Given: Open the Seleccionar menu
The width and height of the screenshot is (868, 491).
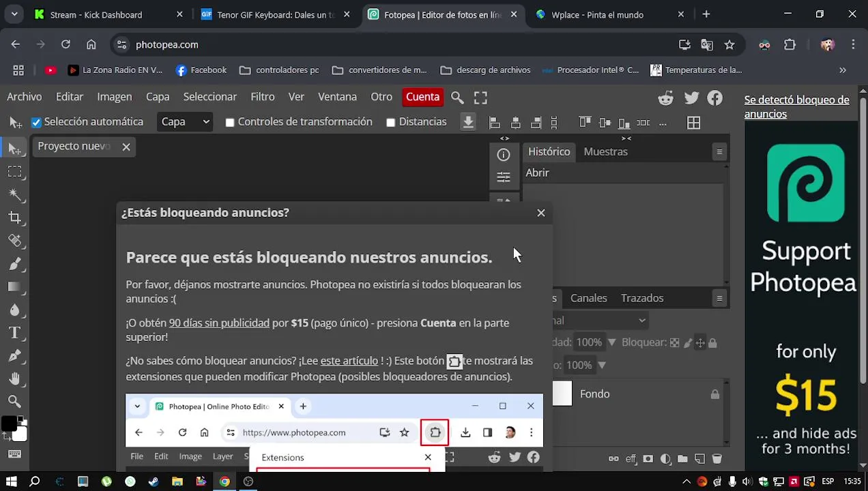Looking at the screenshot, I should coord(210,97).
